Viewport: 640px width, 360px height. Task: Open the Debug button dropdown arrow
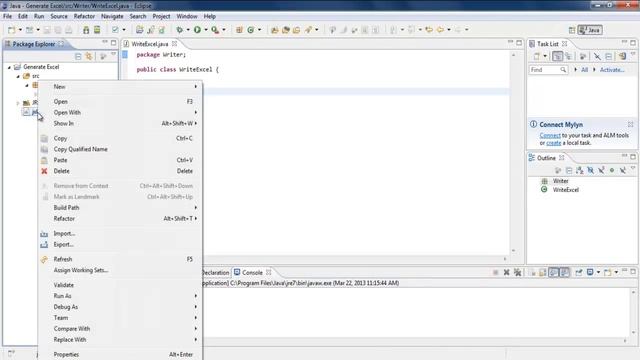(x=188, y=30)
